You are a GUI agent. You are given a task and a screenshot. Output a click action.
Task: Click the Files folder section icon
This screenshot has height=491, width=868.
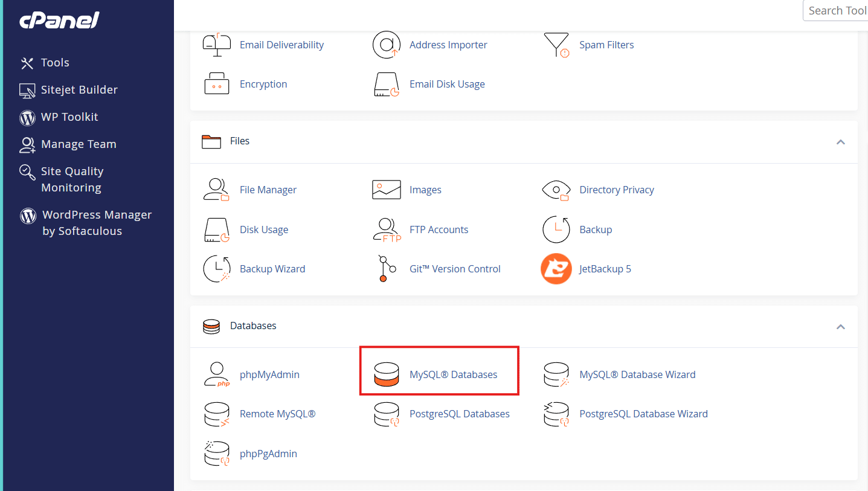point(211,141)
